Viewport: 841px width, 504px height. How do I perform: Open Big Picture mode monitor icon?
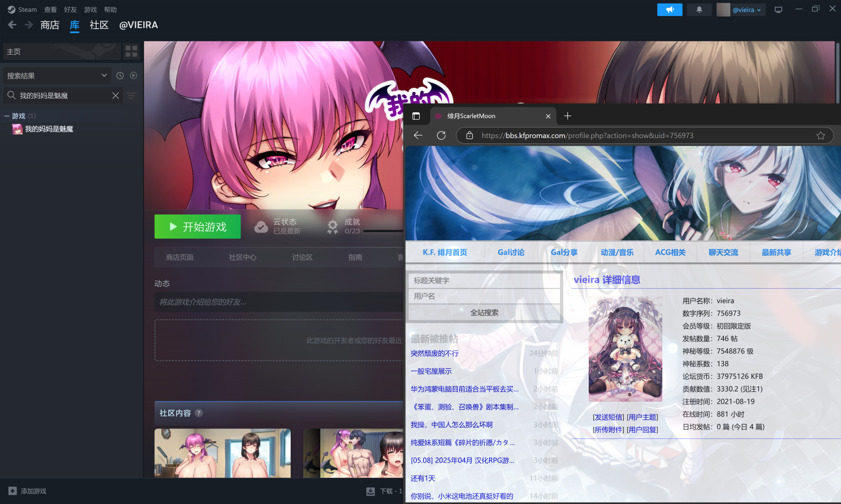[x=778, y=10]
